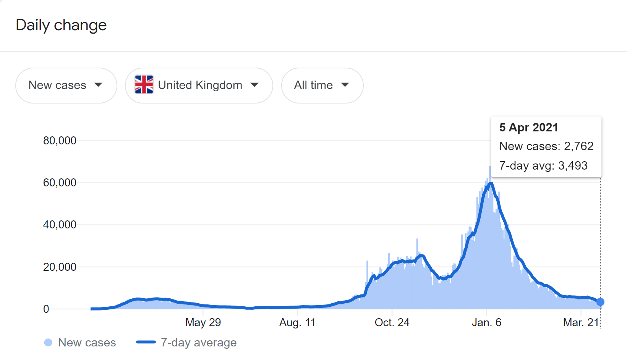The width and height of the screenshot is (627, 364).
Task: Select the '7-day average' legend label
Action: pyautogui.click(x=198, y=343)
